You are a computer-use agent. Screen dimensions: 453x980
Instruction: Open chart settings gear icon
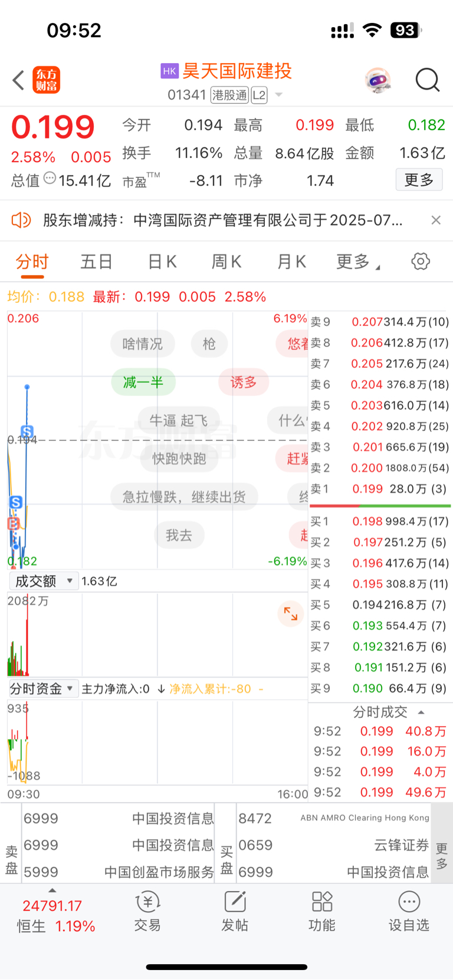(x=421, y=261)
